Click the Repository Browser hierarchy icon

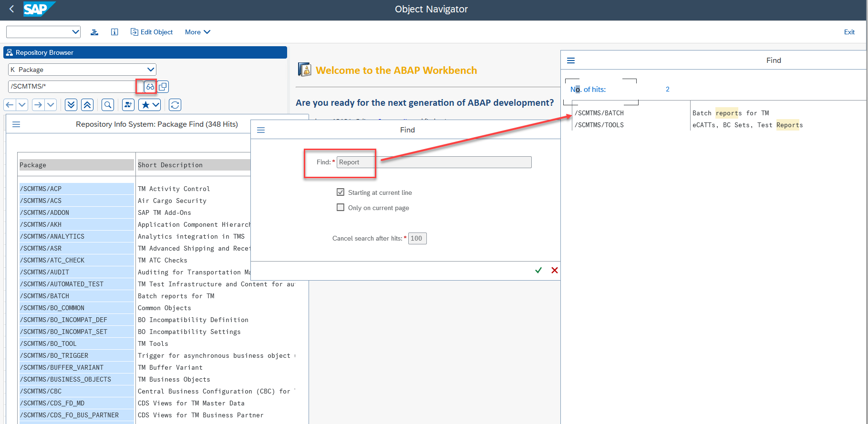coord(10,52)
